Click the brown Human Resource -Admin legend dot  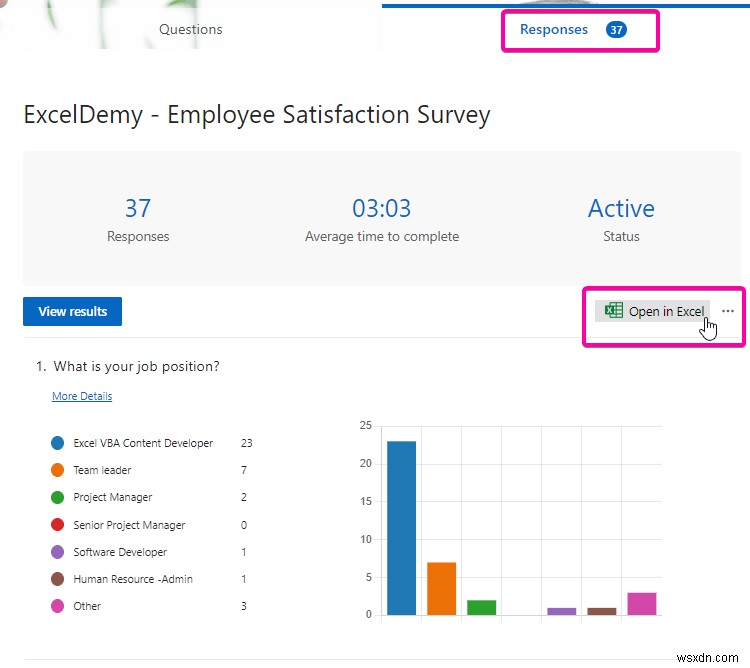tap(56, 579)
